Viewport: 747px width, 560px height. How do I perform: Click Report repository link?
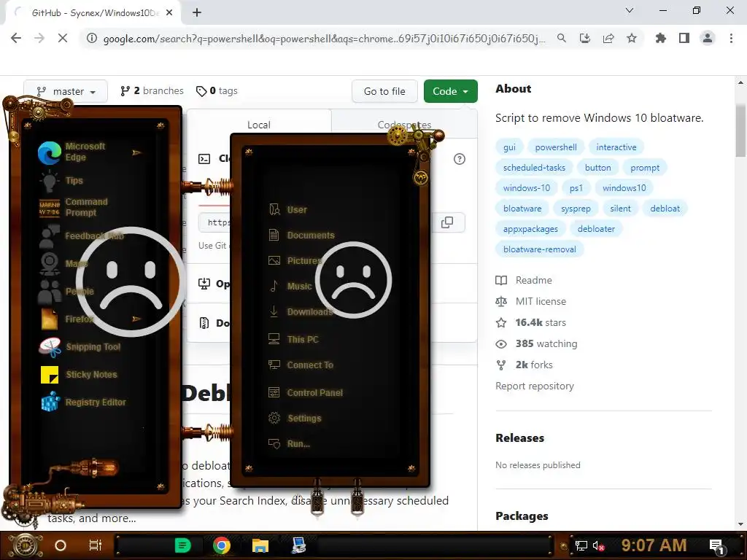click(535, 386)
